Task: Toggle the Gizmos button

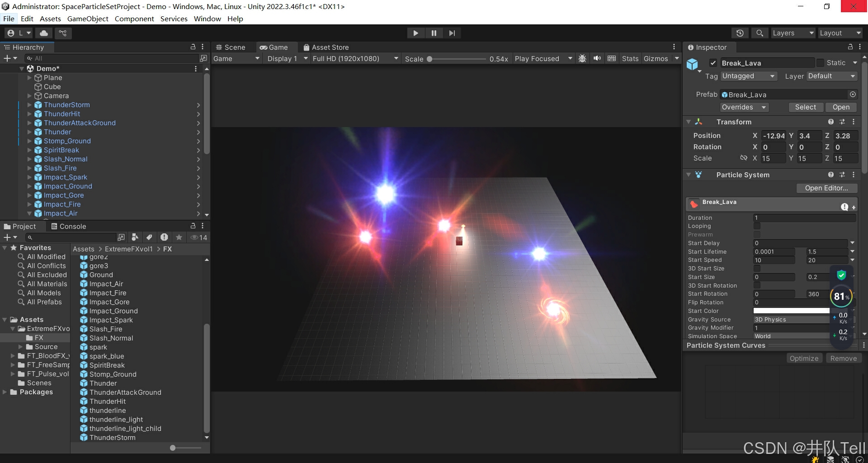Action: 656,59
